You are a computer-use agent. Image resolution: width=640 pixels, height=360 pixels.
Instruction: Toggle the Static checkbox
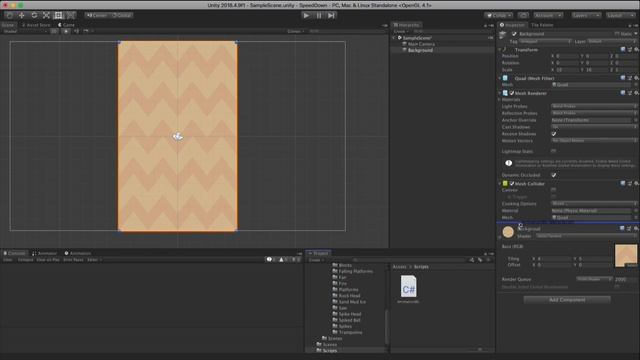click(x=617, y=34)
